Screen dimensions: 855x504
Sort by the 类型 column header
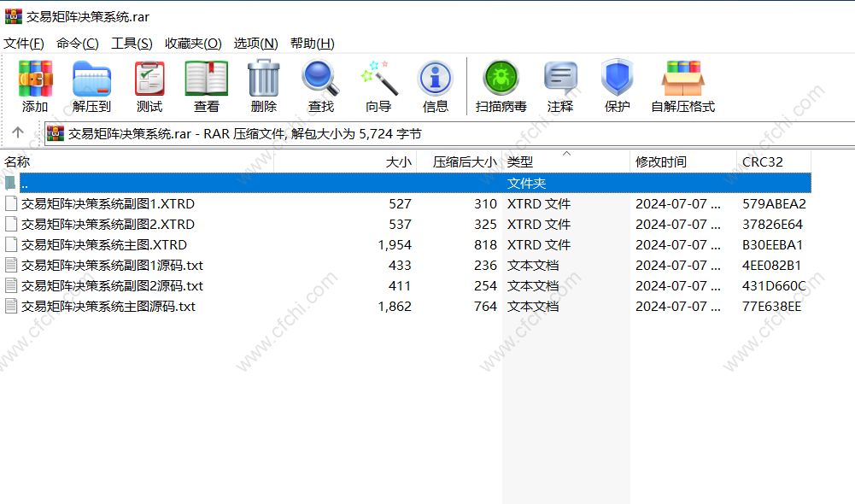pyautogui.click(x=566, y=162)
